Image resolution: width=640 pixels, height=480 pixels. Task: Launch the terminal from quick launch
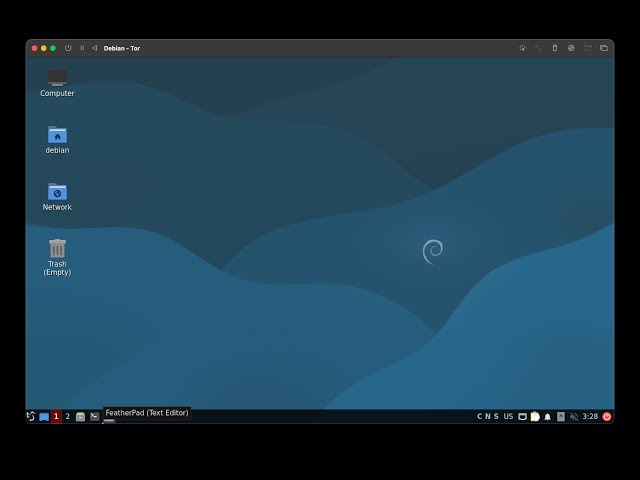[94, 416]
